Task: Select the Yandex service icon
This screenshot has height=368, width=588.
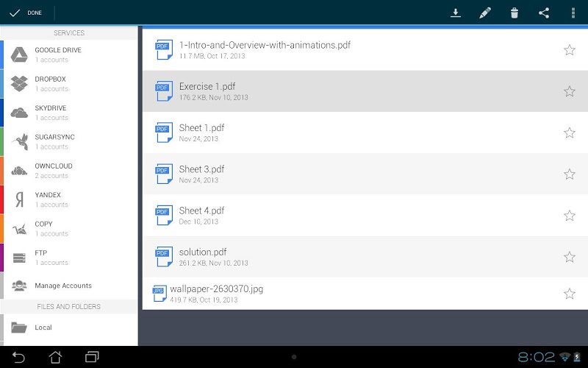Action: [20, 199]
